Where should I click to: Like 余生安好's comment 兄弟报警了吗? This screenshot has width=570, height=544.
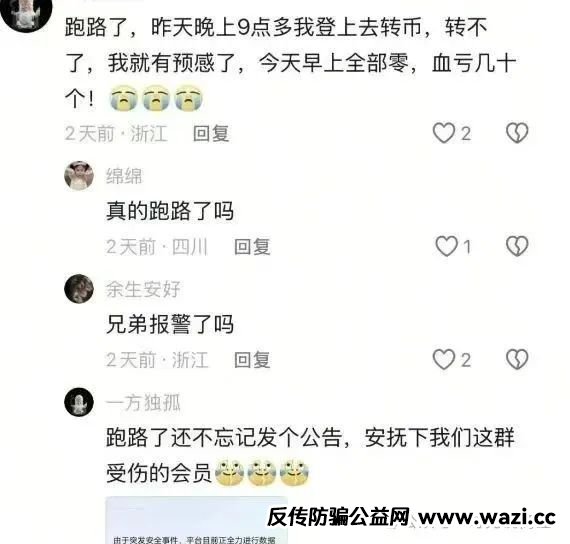444,360
